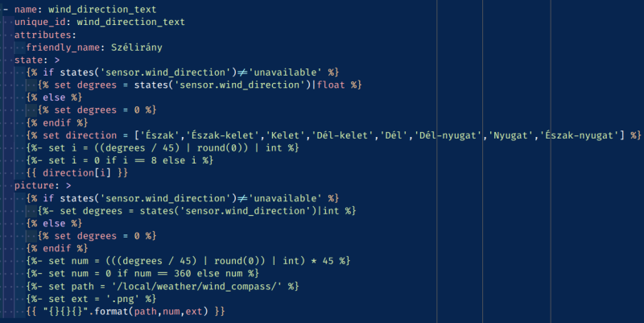
Task: Click the 'float' filter in the code
Action: (x=332, y=85)
